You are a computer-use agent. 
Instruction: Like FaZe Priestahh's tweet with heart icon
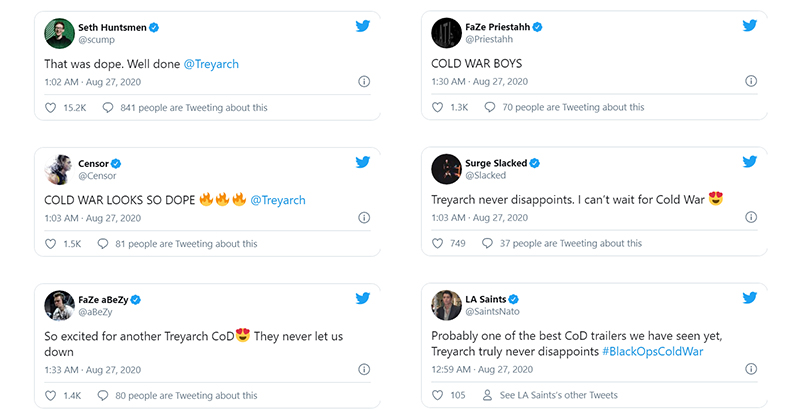tap(437, 107)
